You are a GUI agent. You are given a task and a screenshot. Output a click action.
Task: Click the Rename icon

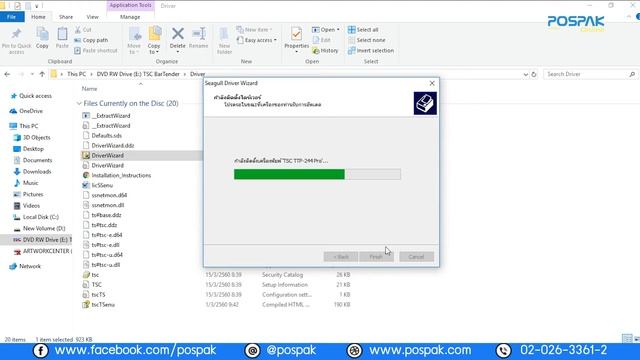(199, 33)
